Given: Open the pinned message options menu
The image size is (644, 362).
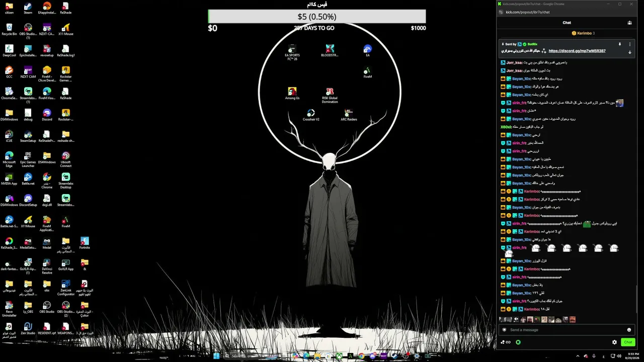Looking at the screenshot, I should coord(629,44).
